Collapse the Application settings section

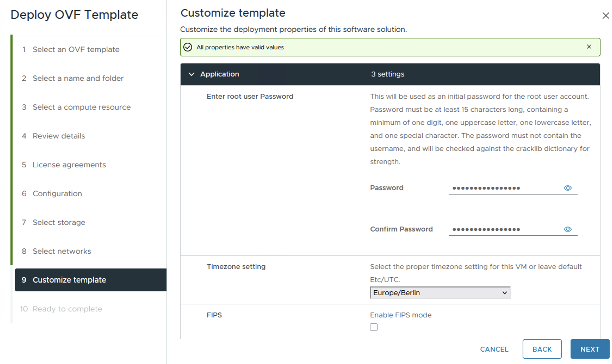pyautogui.click(x=191, y=74)
